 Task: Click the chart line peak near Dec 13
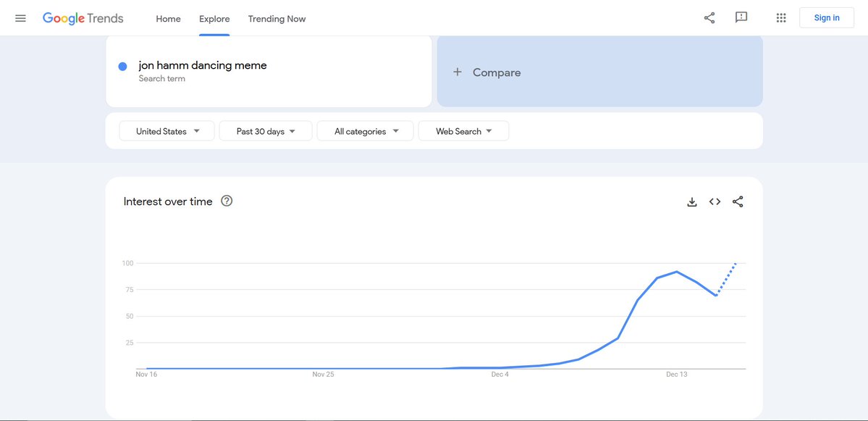pyautogui.click(x=676, y=272)
